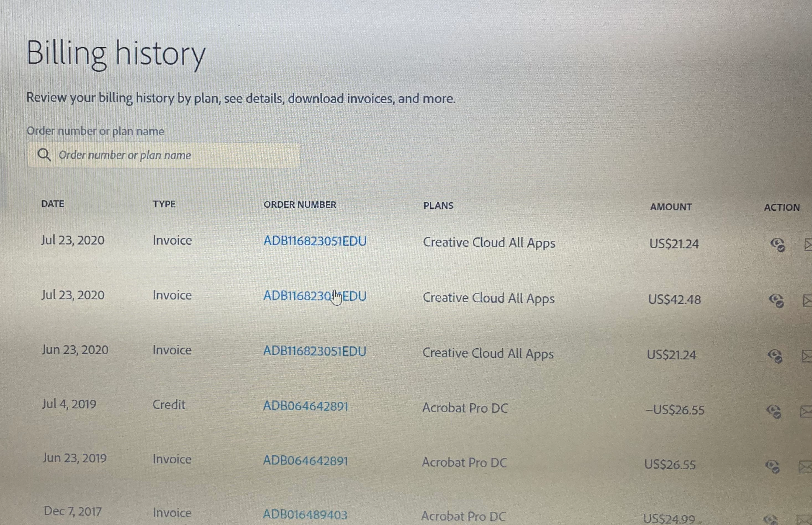View invoice for Jul 23, 2020 US$21.24 charge
The height and width of the screenshot is (525, 812).
pos(778,245)
